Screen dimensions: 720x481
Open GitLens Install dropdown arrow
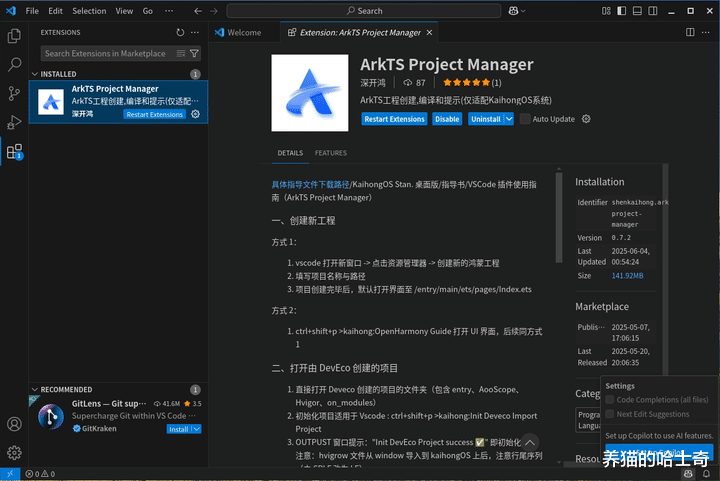[x=197, y=429]
